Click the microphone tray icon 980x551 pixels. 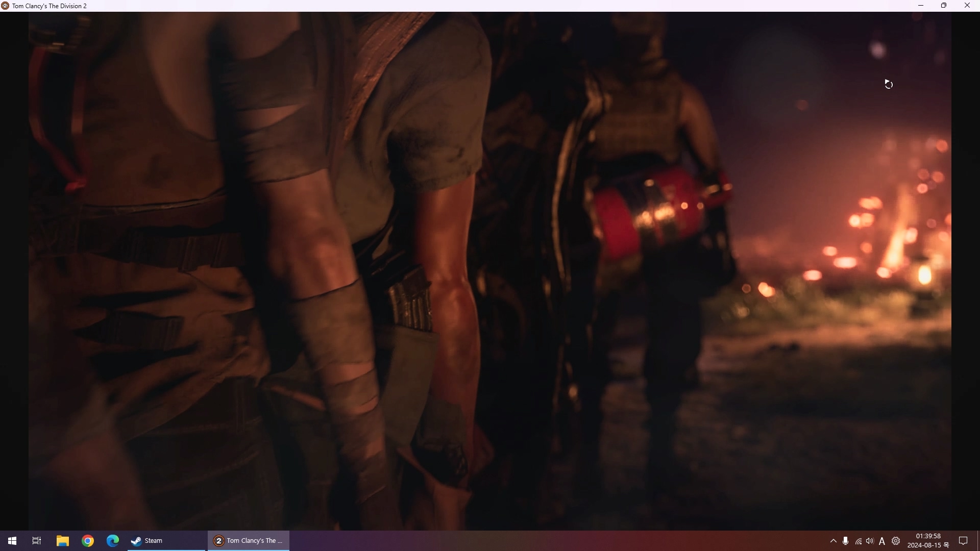pos(846,541)
